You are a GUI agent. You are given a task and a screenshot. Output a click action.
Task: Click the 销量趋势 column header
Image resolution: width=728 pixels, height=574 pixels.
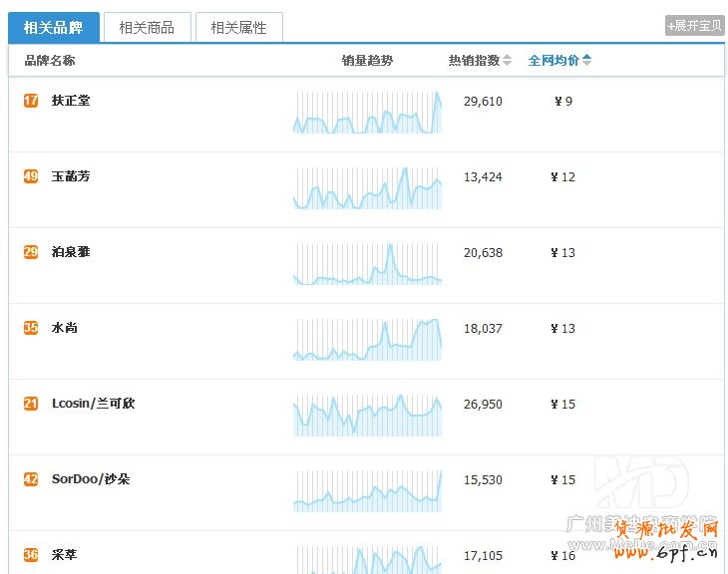pos(367,61)
